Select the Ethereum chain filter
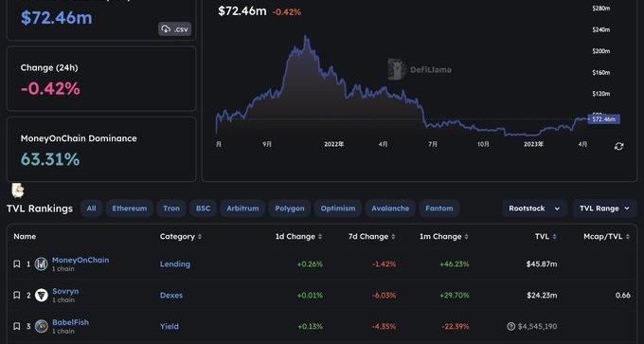644x344 pixels. [x=130, y=208]
